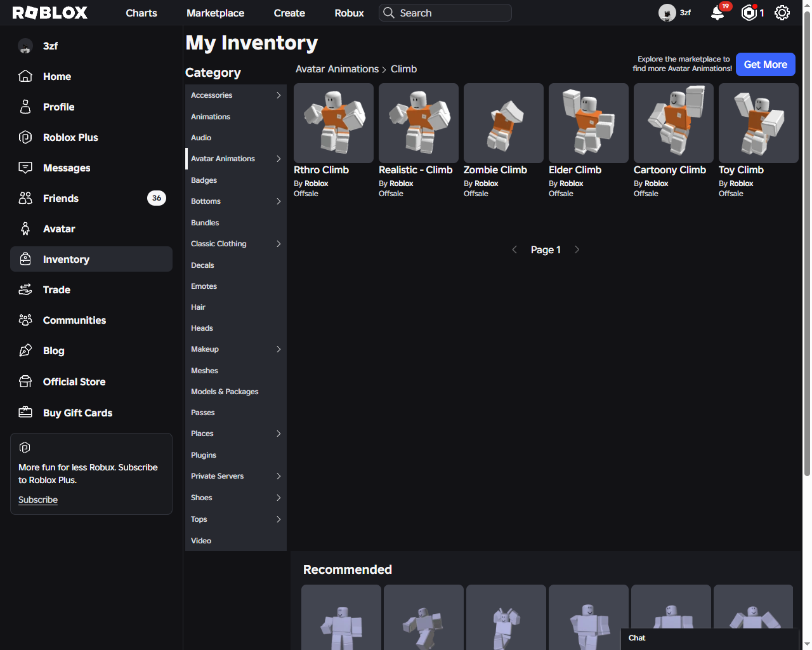Select the Audio category
The height and width of the screenshot is (650, 812).
(236, 138)
